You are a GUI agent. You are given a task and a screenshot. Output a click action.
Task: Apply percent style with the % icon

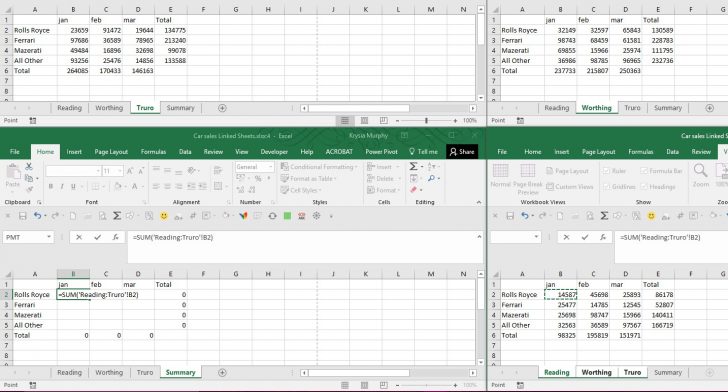coord(258,178)
